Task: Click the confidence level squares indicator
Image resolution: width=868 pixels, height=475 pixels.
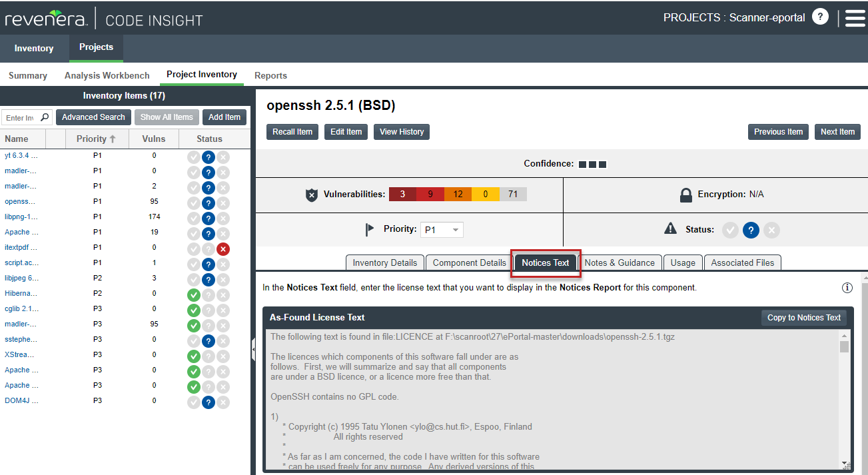Action: [592, 164]
